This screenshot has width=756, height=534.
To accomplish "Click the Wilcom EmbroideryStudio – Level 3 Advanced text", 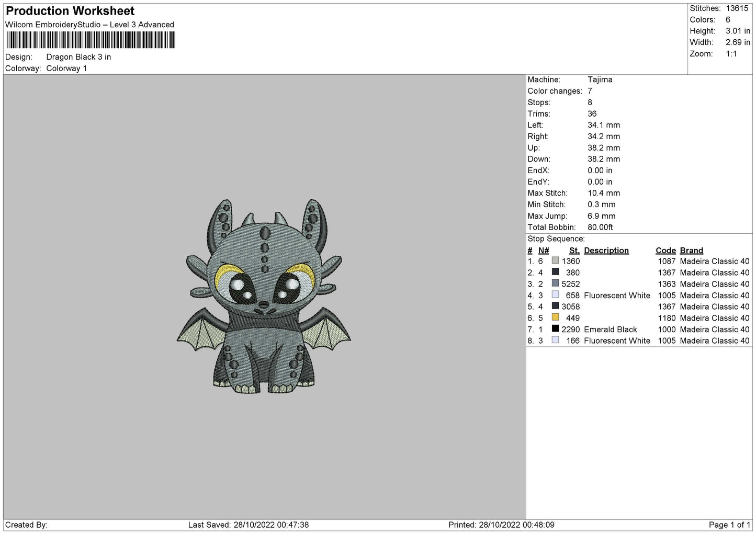I will (89, 25).
